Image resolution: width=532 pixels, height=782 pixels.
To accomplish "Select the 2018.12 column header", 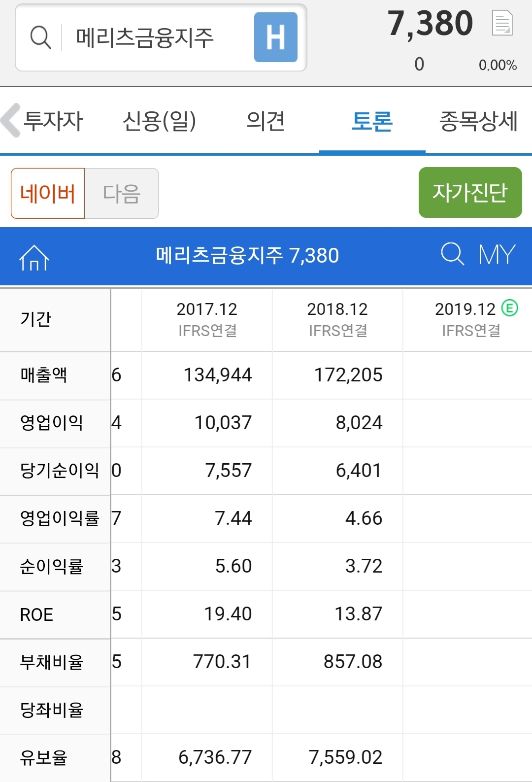I will tap(337, 319).
